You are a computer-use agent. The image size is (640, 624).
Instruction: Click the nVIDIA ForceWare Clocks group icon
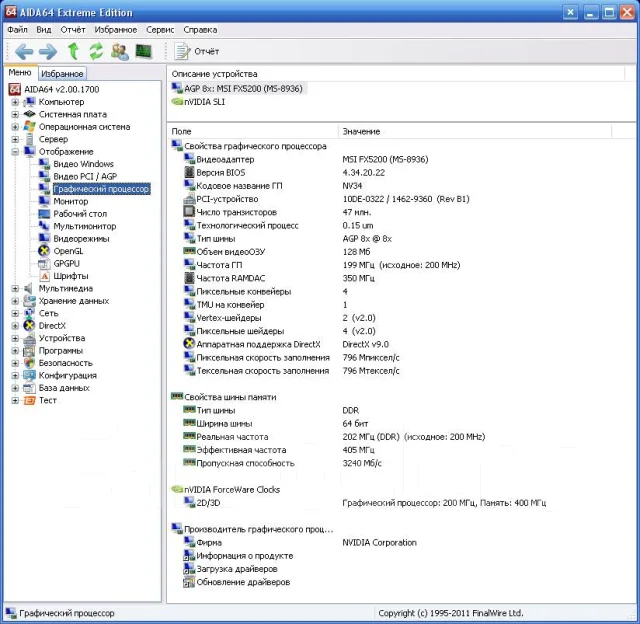point(177,489)
